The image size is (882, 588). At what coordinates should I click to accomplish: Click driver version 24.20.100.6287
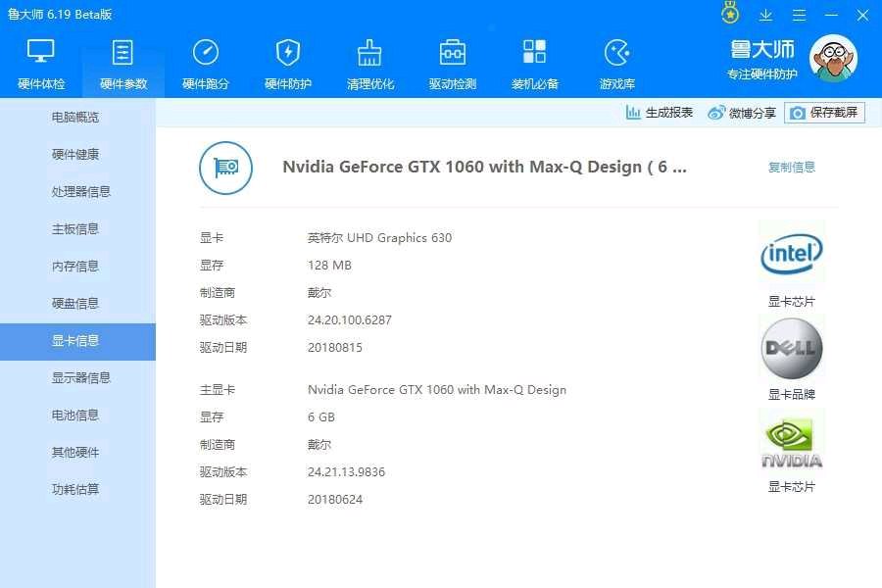pos(349,320)
